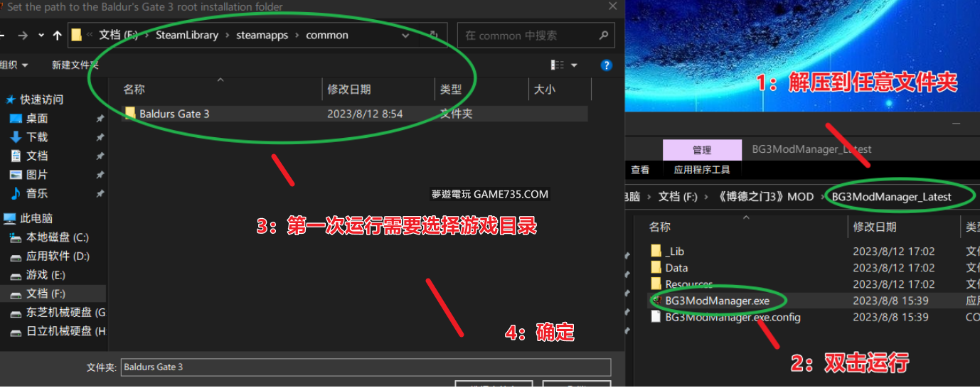Sort by 修改日期 column in folder dialog

click(348, 90)
